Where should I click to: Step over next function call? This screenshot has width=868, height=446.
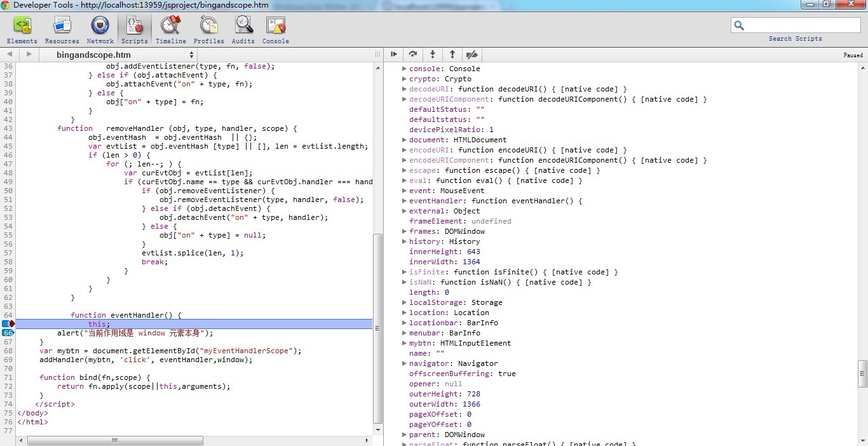click(413, 55)
